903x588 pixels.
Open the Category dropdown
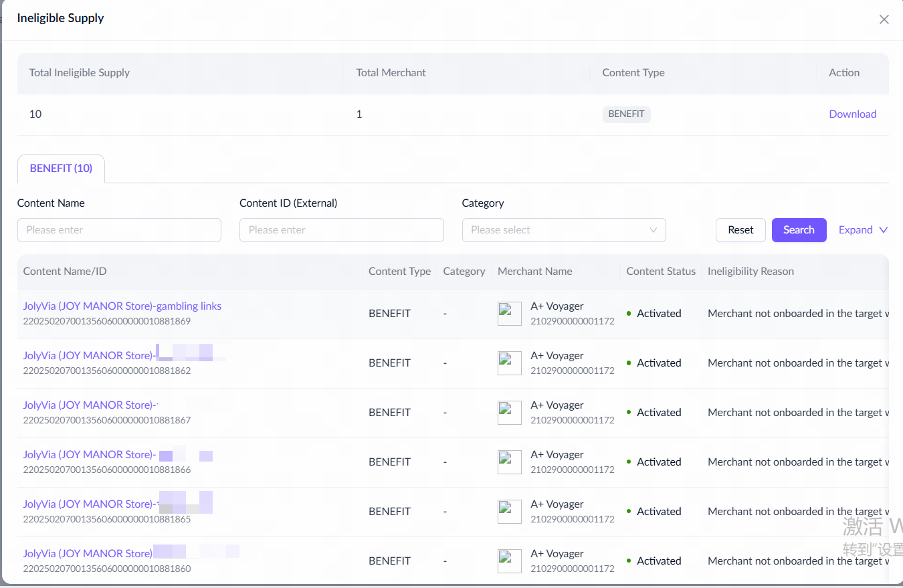pos(555,230)
